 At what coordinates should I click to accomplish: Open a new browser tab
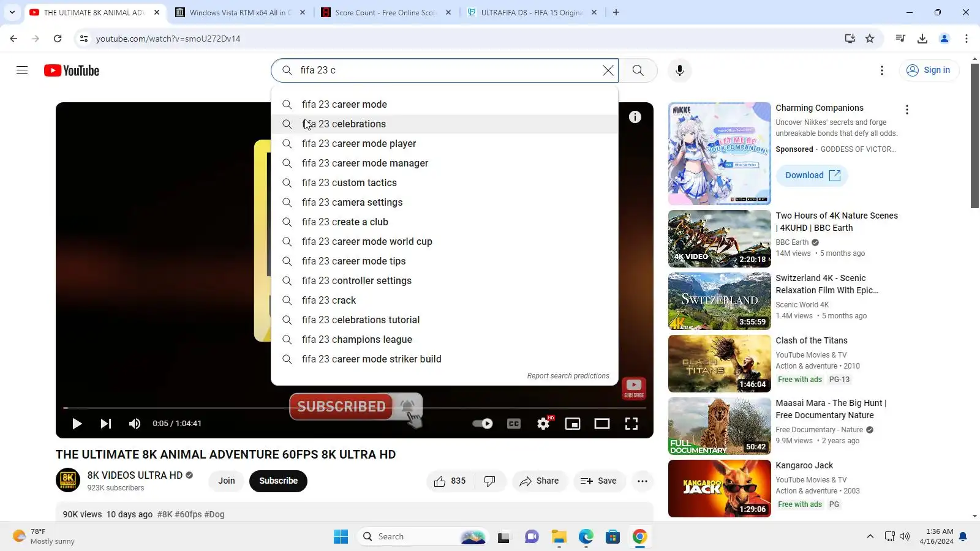616,12
